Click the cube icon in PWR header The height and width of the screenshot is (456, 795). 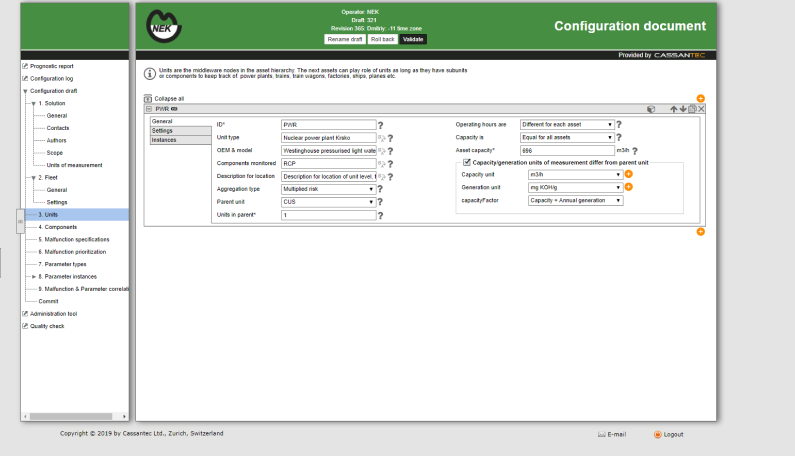coord(652,109)
